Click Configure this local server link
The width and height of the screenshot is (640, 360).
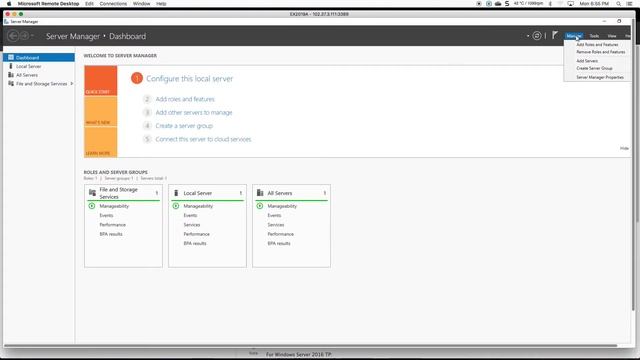coord(189,79)
